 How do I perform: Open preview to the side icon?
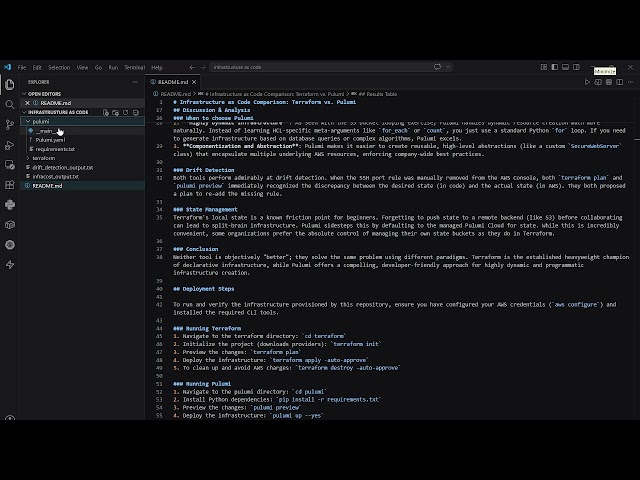pyautogui.click(x=598, y=82)
